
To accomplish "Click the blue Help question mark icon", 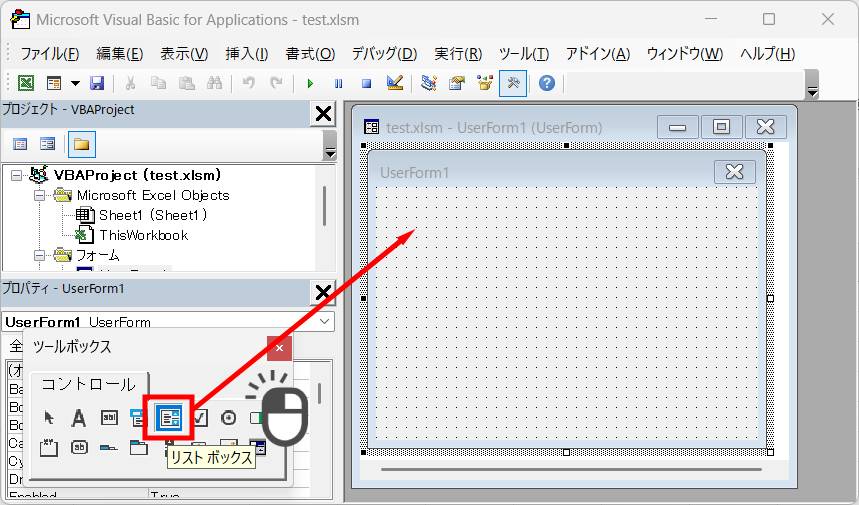I will (547, 83).
